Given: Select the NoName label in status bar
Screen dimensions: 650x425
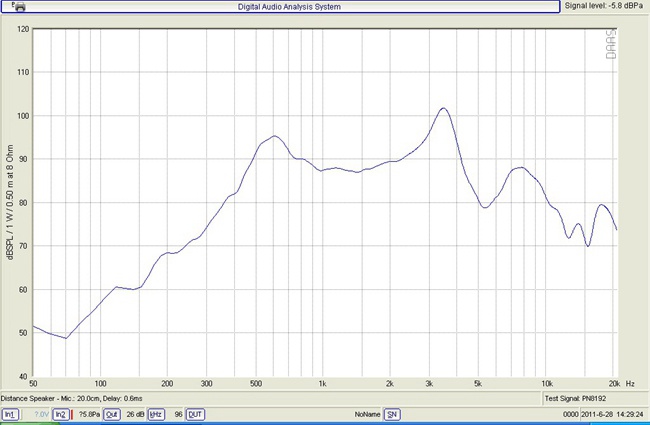Looking at the screenshot, I should (367, 414).
